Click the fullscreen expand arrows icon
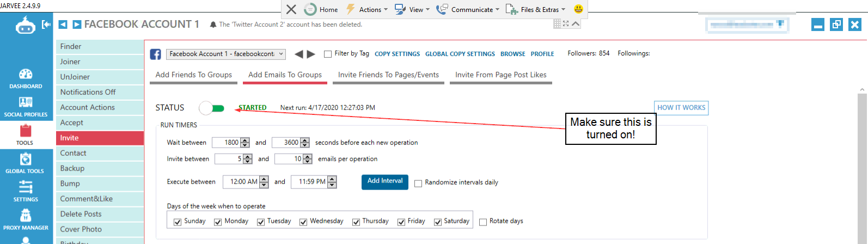Viewport: 868px width, 244px height. point(566,23)
